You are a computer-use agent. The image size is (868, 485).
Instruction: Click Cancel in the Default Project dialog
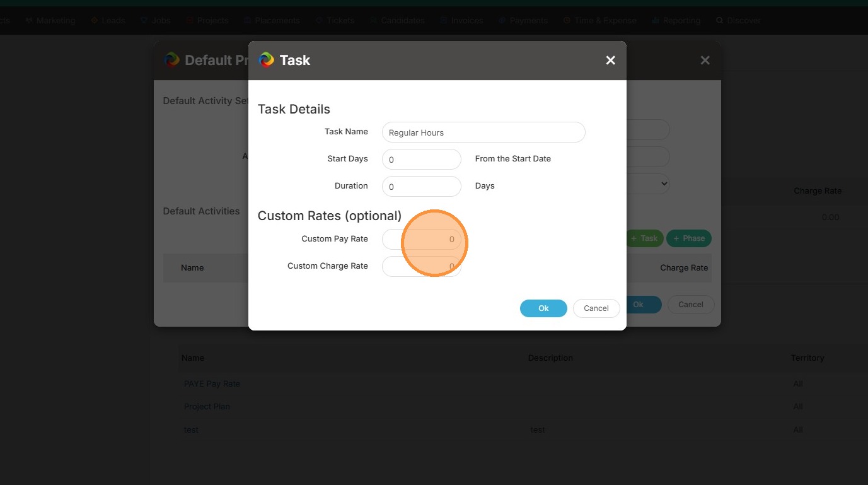point(691,305)
